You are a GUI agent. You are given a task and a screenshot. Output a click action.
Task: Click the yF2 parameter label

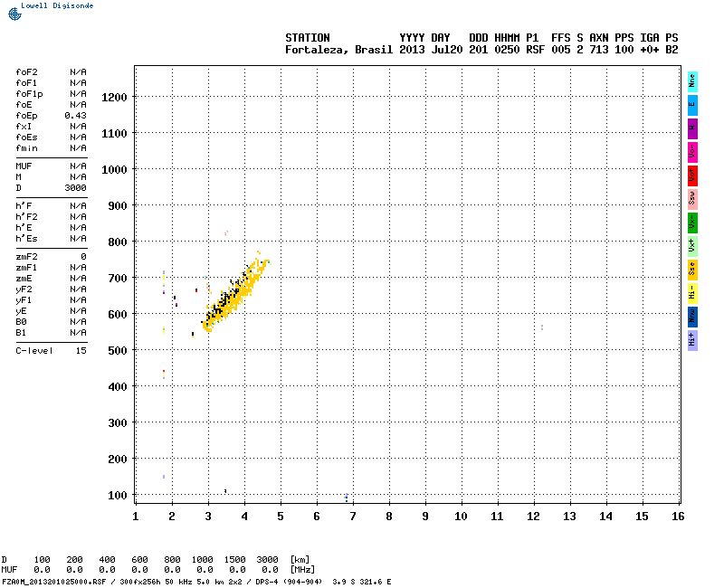pos(24,289)
